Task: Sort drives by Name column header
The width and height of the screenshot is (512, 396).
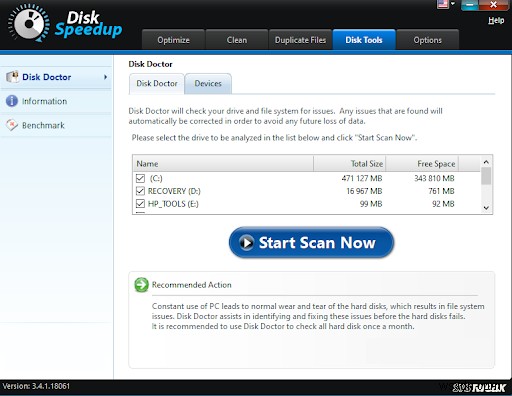Action: tap(223, 164)
